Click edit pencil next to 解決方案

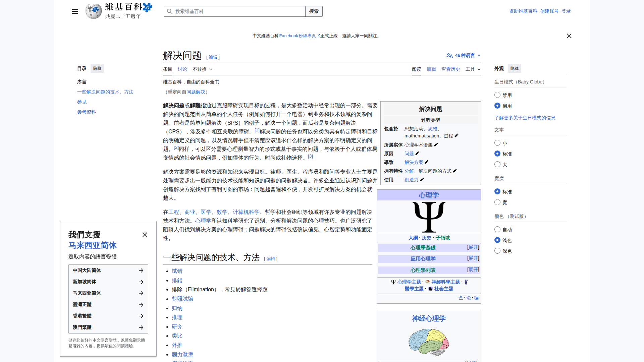coord(427,162)
